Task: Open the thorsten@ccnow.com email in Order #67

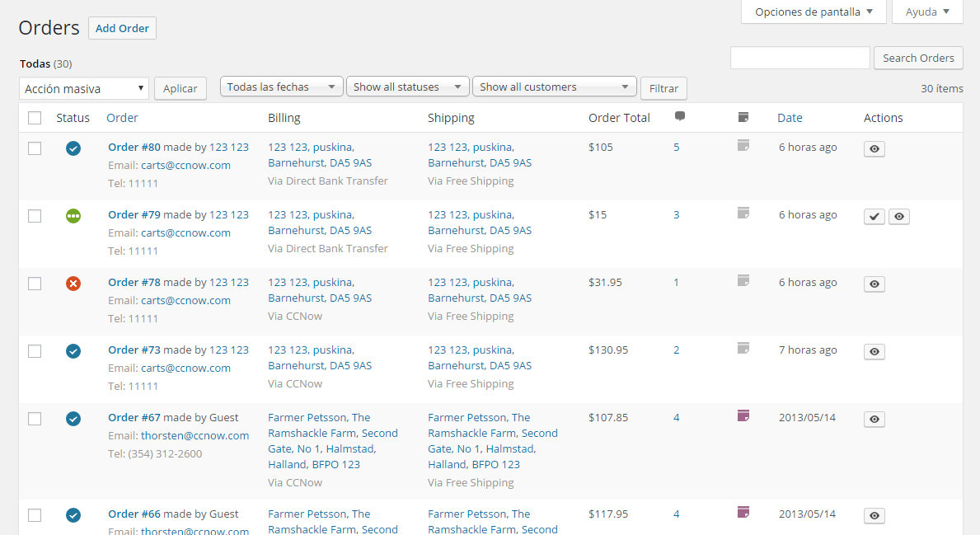Action: (x=195, y=435)
